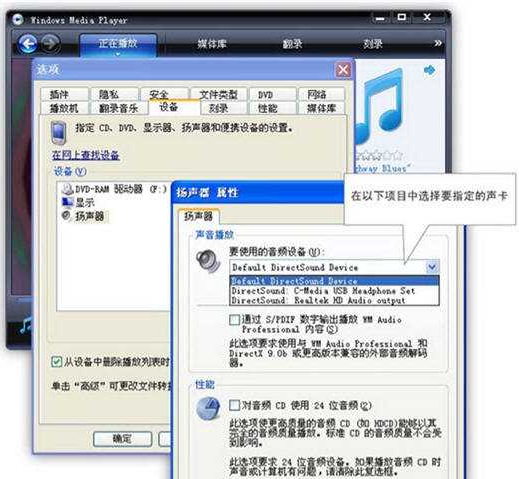Select DVD-RAM 驱动器 (F:) in device list
Viewport: 522px width, 479px height.
click(120, 189)
